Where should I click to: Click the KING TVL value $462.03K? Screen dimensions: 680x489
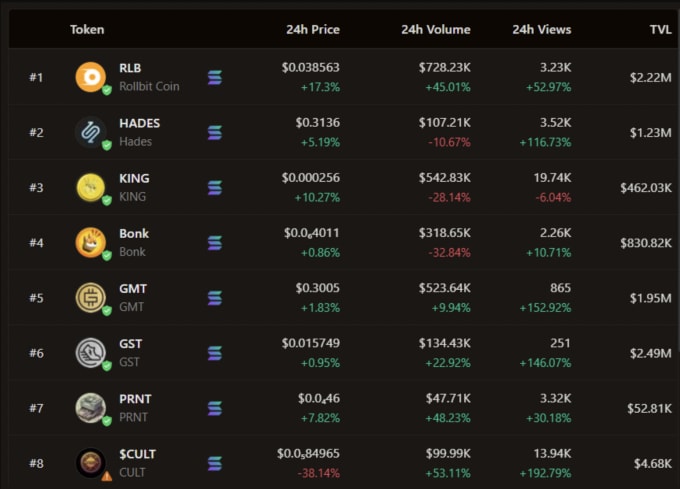646,188
